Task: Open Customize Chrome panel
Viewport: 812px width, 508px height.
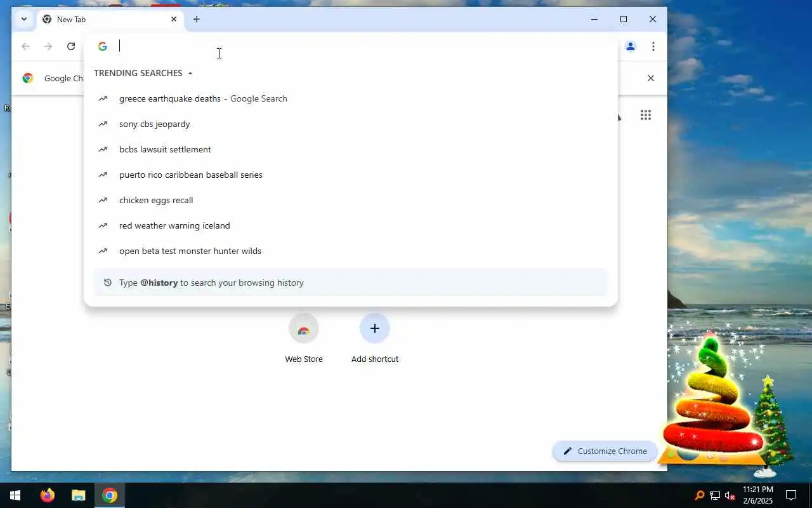Action: click(605, 451)
